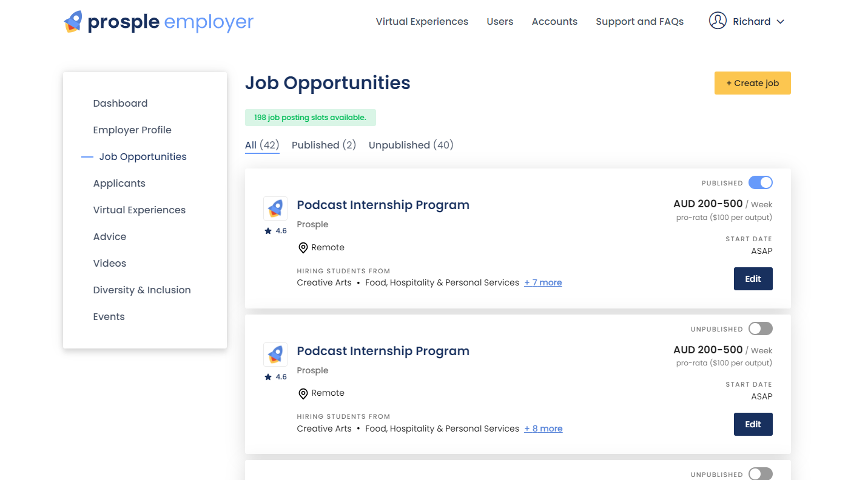Toggle the switch on the third partially visible job

761,474
